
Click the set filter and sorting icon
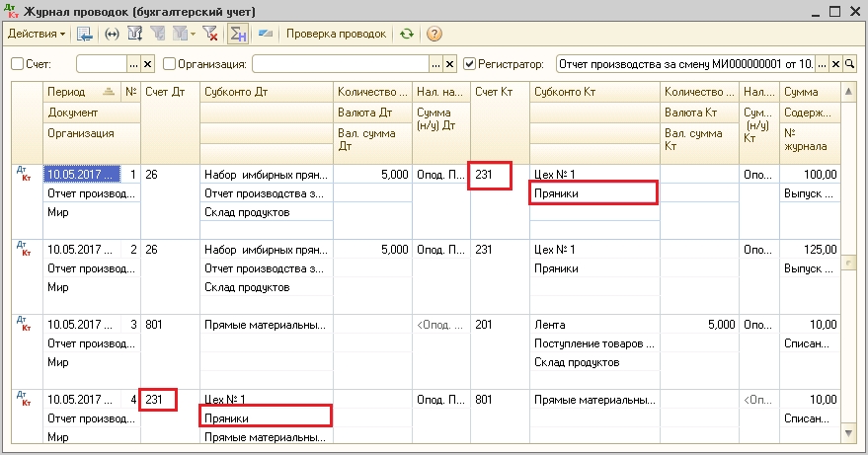point(135,34)
